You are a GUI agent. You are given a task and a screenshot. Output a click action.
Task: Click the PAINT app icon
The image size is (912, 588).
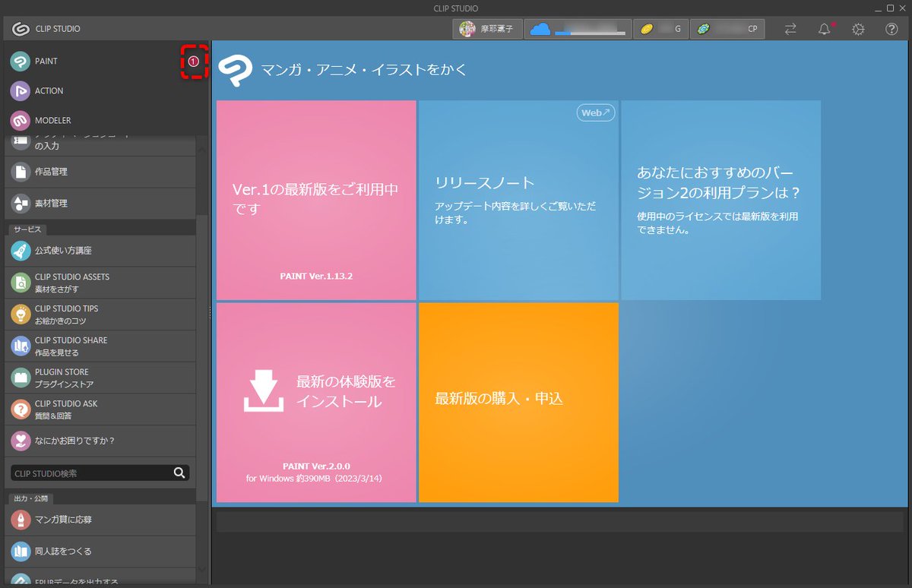pyautogui.click(x=21, y=62)
